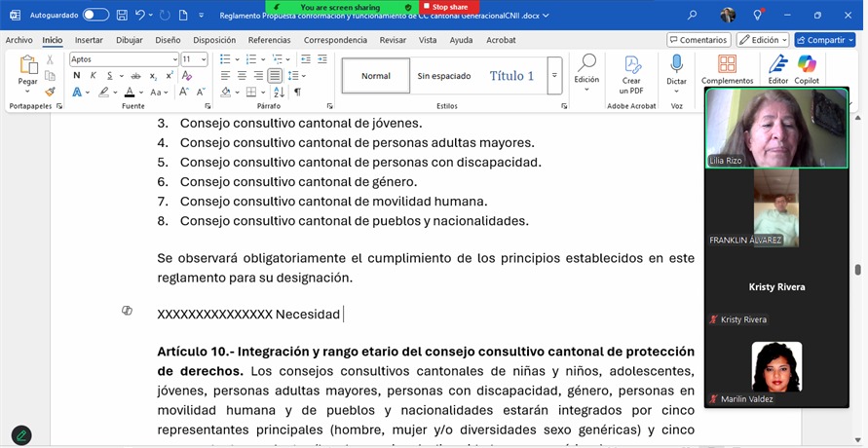
Task: Select the Format Painter brush icon
Action: tap(50, 92)
